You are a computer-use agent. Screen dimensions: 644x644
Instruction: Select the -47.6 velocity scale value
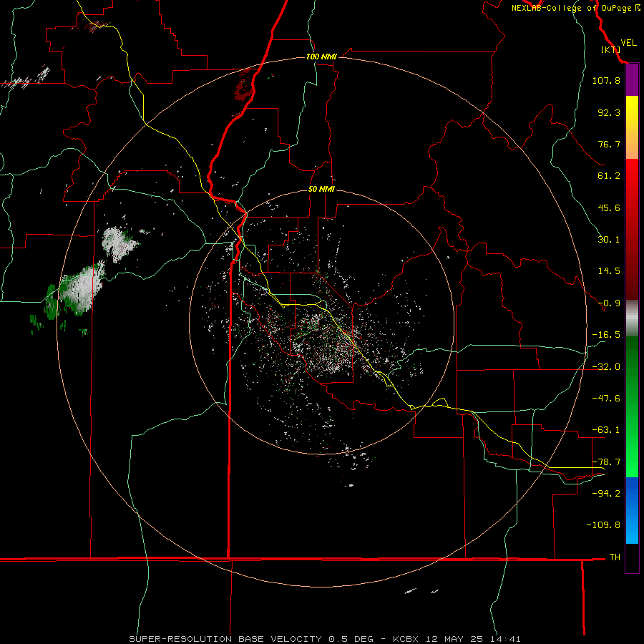click(606, 399)
